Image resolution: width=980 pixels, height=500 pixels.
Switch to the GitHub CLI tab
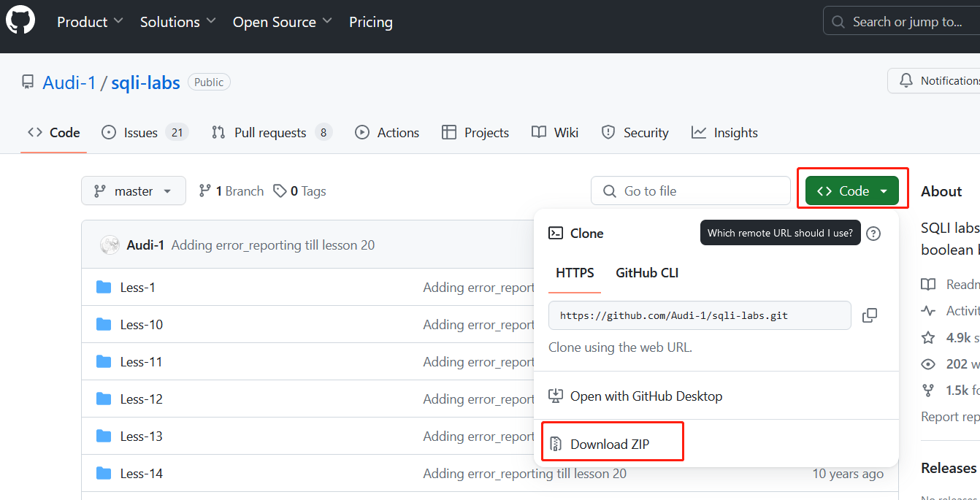click(x=647, y=273)
